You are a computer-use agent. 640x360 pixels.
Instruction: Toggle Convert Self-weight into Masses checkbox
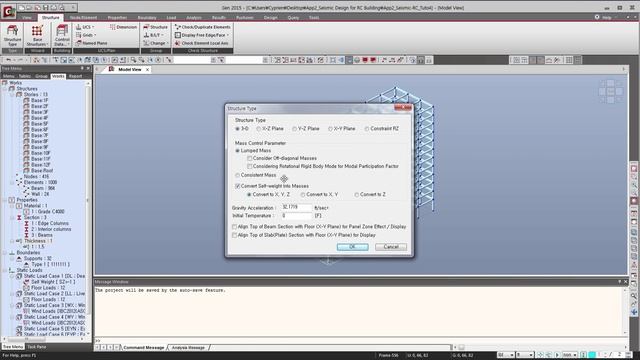tap(238, 186)
